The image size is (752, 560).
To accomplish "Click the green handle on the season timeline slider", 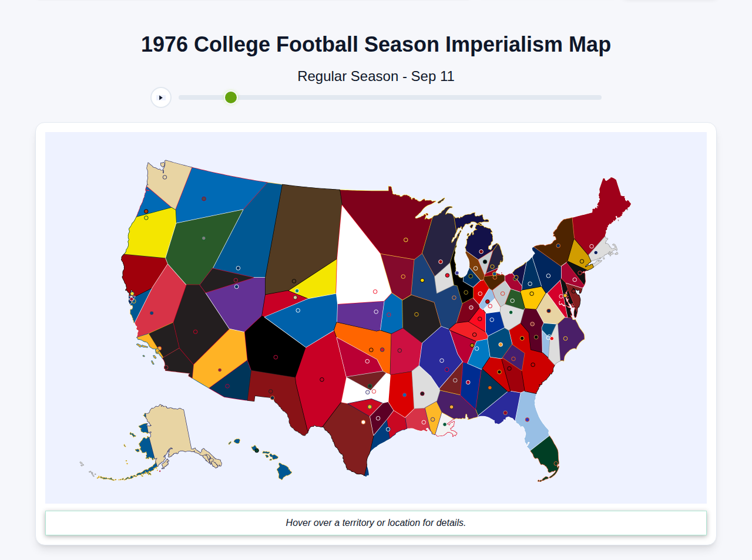I will click(230, 97).
